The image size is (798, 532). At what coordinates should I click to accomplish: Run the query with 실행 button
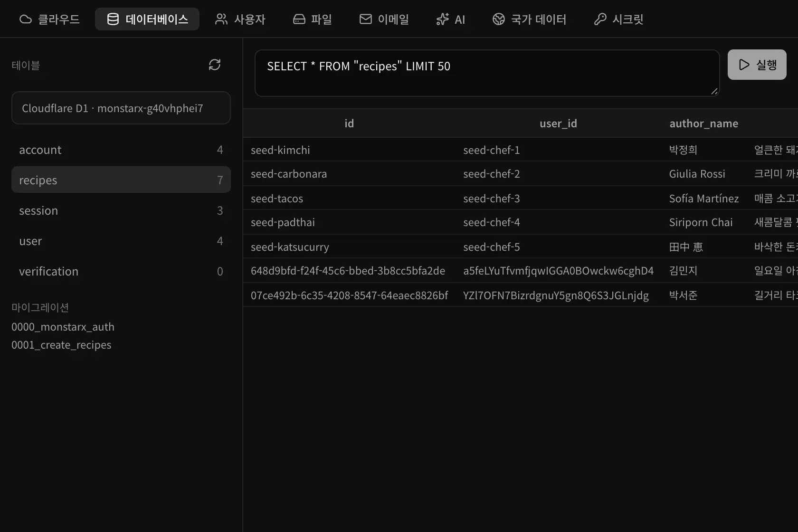pos(757,65)
